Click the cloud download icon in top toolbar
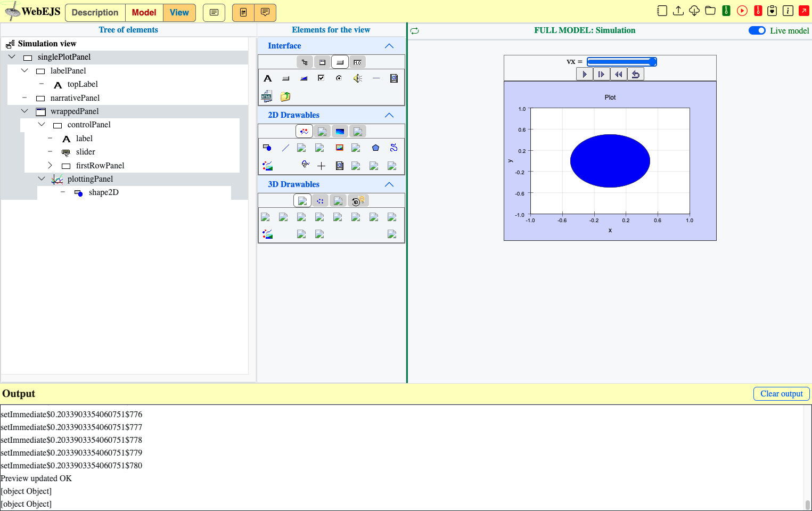 click(x=694, y=11)
